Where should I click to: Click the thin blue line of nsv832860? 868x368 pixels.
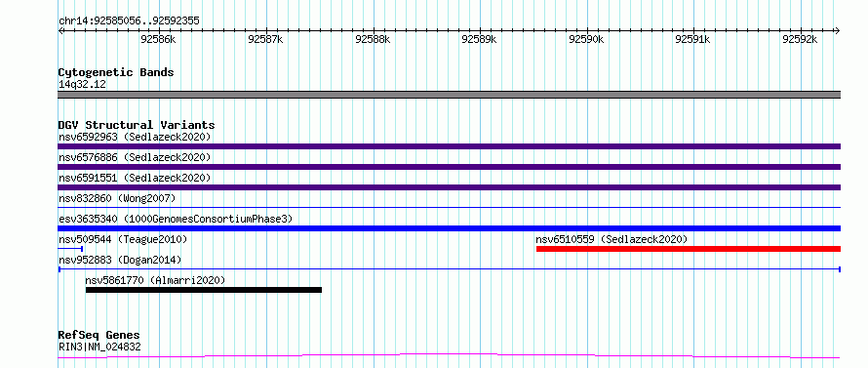[449, 208]
